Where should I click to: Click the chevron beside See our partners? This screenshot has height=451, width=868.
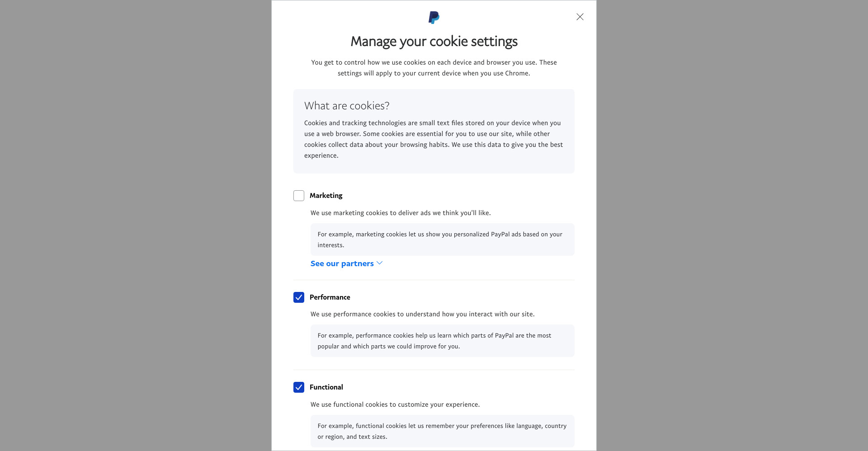[380, 263]
